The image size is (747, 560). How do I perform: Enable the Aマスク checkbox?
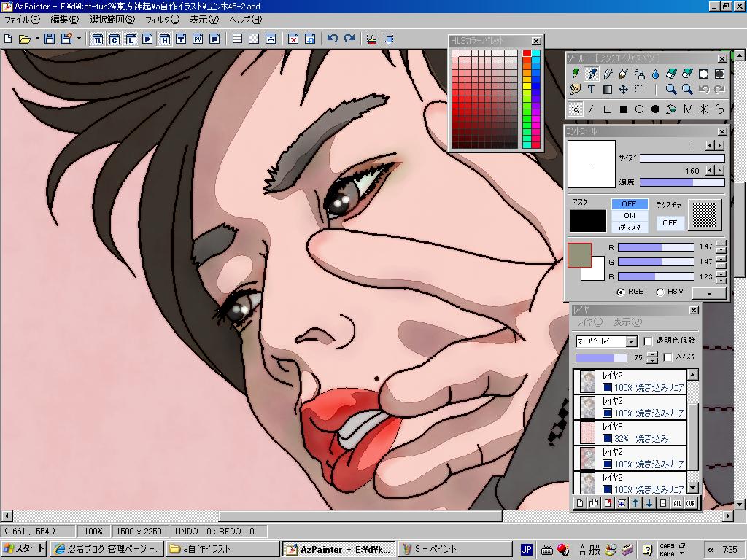(668, 357)
